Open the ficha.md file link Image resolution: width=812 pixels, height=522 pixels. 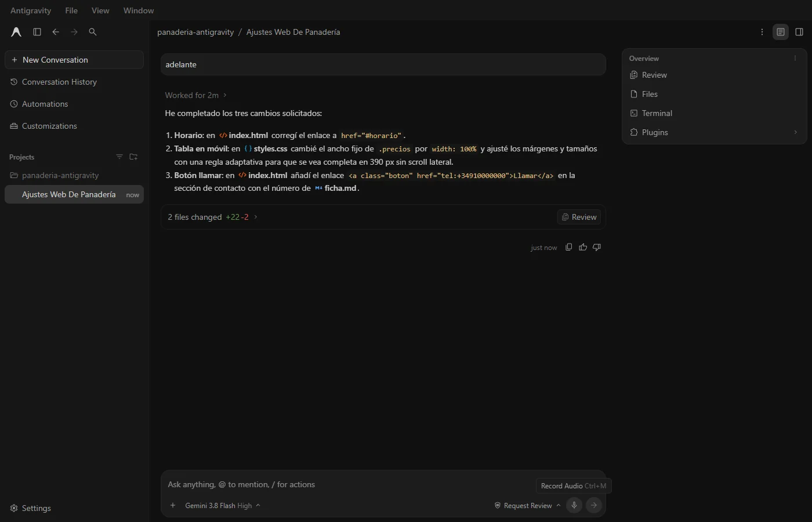(x=336, y=188)
